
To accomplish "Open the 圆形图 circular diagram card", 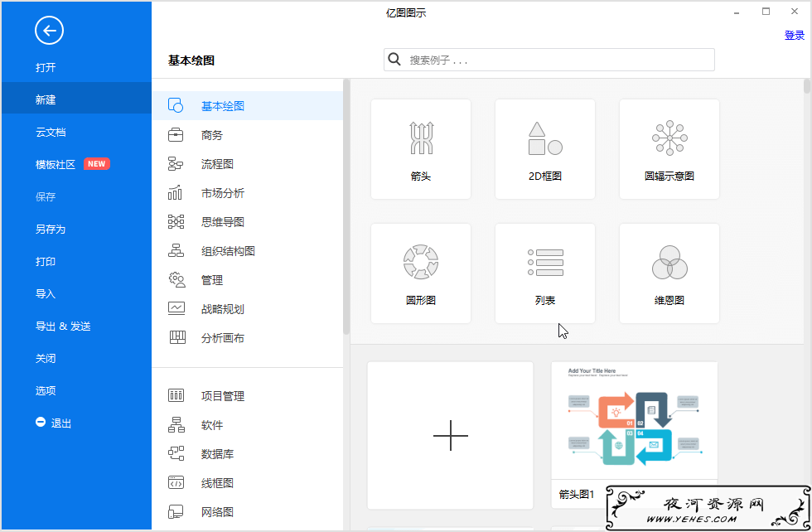I will tap(421, 273).
